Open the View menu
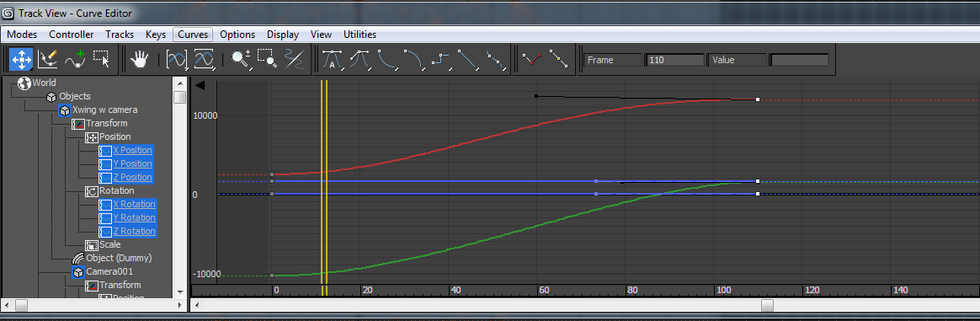 tap(322, 35)
